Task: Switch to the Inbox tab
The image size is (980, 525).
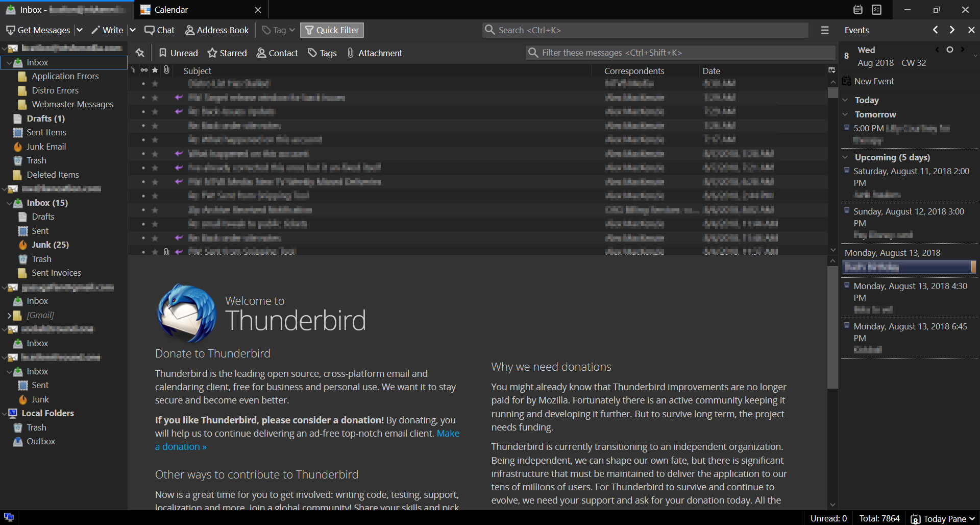Action: tap(66, 10)
